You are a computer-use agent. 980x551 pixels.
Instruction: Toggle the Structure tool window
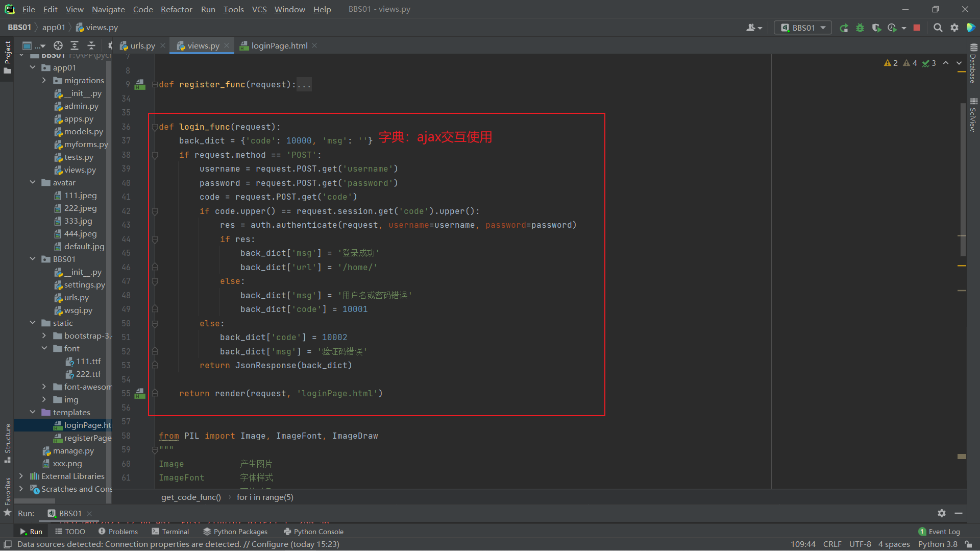click(x=7, y=443)
